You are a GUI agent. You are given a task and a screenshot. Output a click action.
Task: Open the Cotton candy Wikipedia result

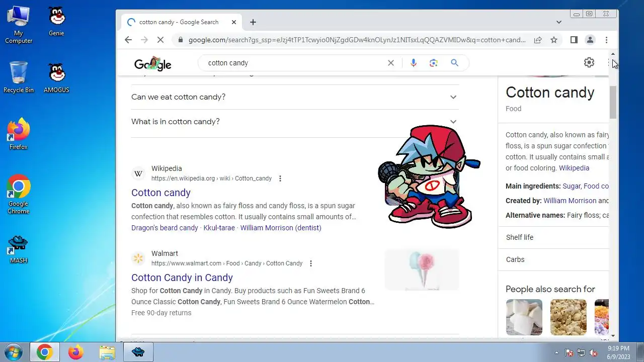[161, 193]
